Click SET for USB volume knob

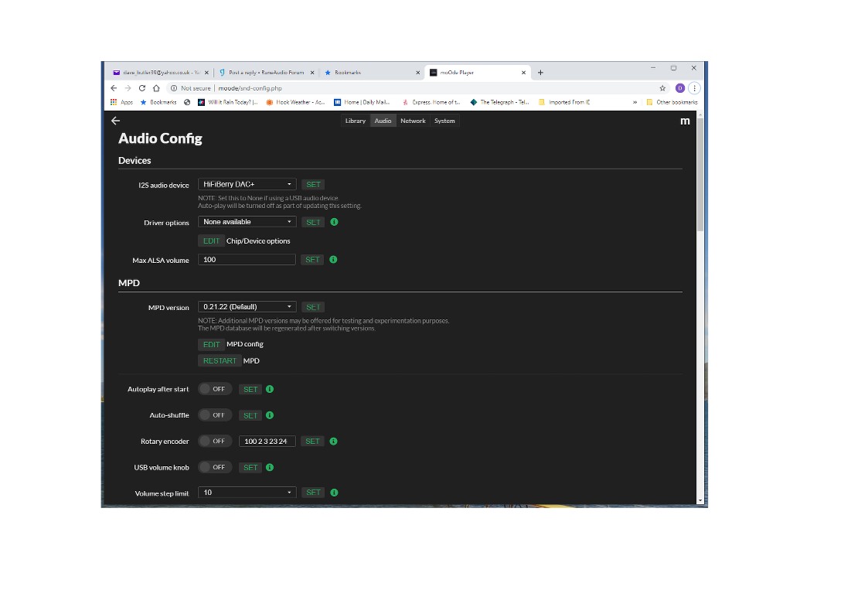click(250, 468)
